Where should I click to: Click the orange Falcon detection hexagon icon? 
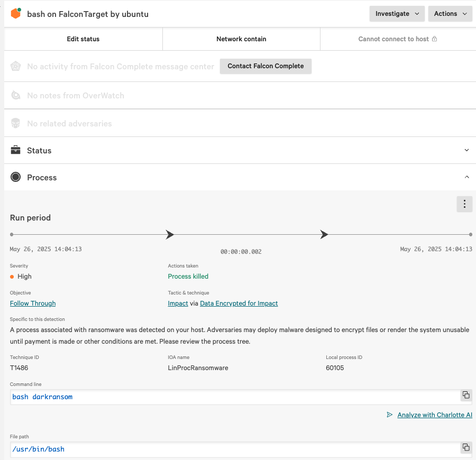16,14
